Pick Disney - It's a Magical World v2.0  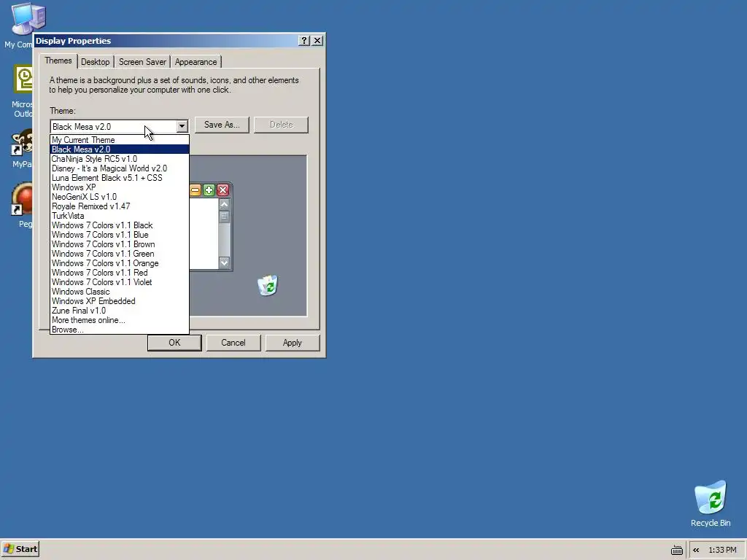pos(120,168)
